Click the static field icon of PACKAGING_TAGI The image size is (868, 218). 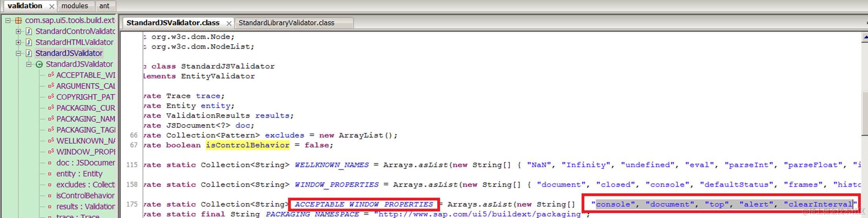51,130
